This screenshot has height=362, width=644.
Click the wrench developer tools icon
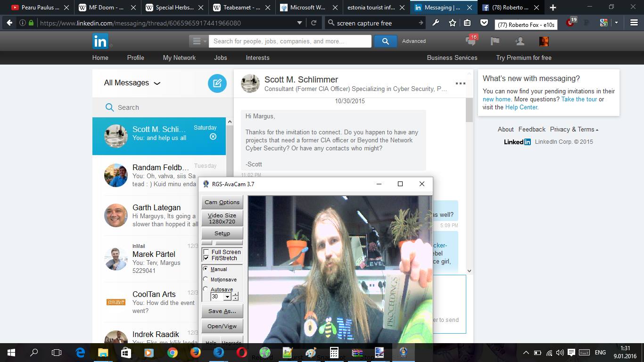[436, 23]
